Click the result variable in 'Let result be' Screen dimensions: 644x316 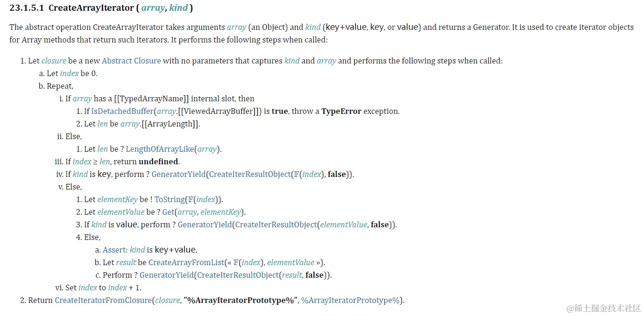126,262
